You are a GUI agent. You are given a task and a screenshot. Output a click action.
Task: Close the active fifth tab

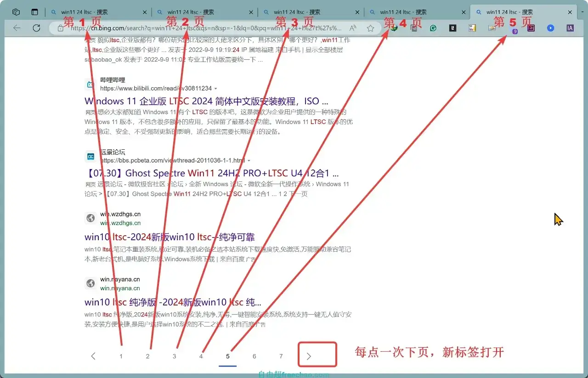[x=570, y=12]
